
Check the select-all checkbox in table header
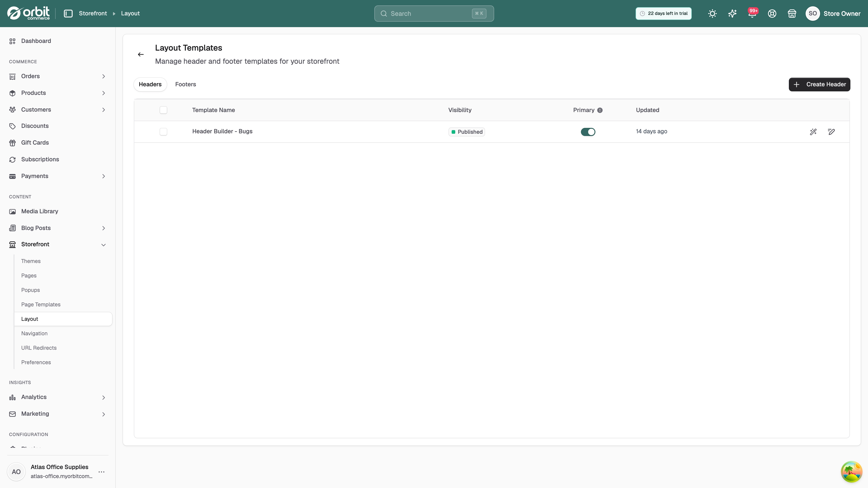point(163,110)
